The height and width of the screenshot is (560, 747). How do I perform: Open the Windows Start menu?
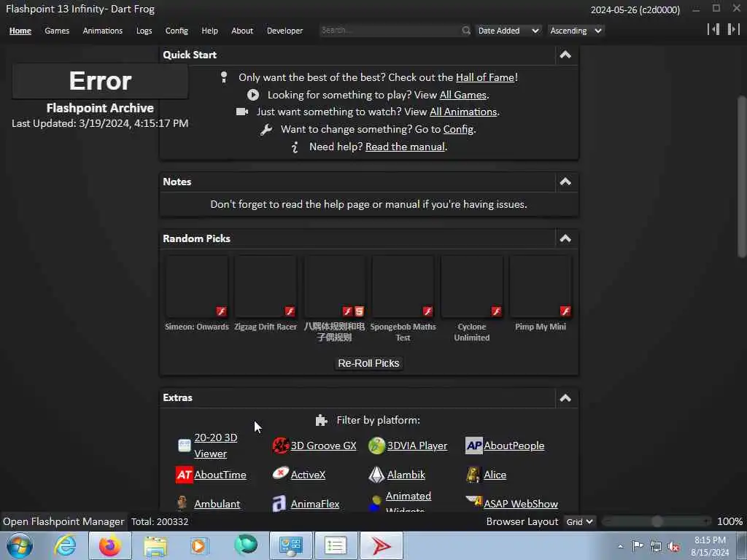pos(20,545)
